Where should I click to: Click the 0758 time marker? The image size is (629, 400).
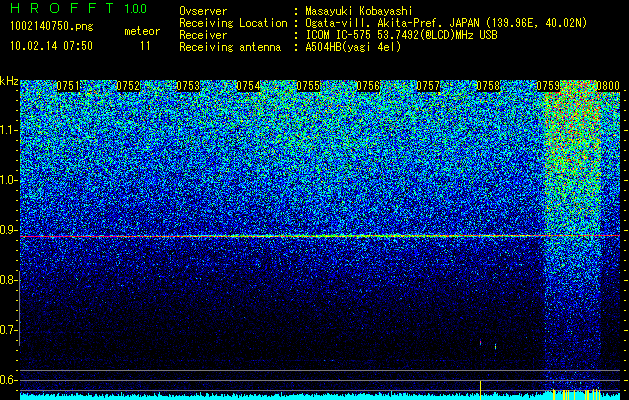[488, 86]
